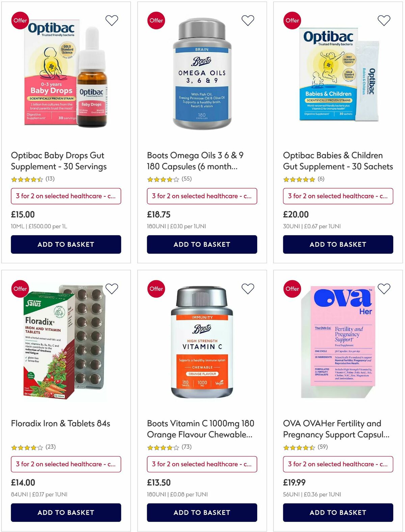
Task: Click the Offer badge on OVA OVAHer
Action: [292, 289]
